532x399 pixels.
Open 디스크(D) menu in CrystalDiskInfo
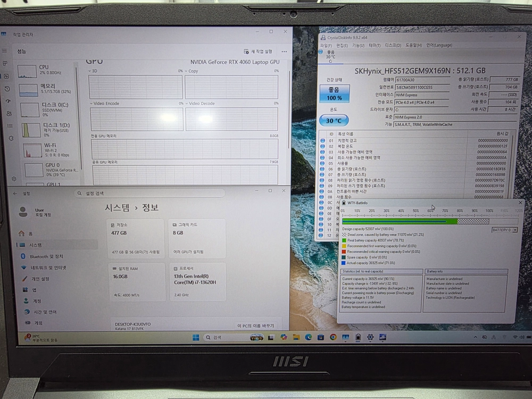pyautogui.click(x=393, y=45)
